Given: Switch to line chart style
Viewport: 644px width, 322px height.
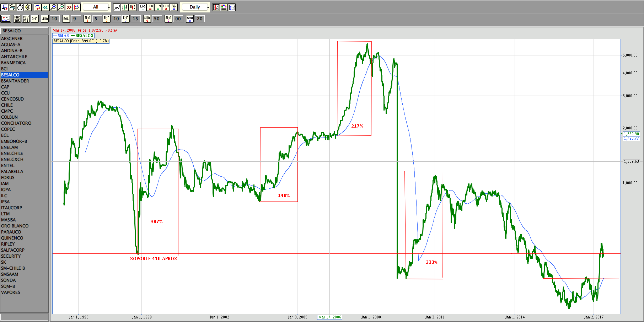Looking at the screenshot, I should 117,7.
